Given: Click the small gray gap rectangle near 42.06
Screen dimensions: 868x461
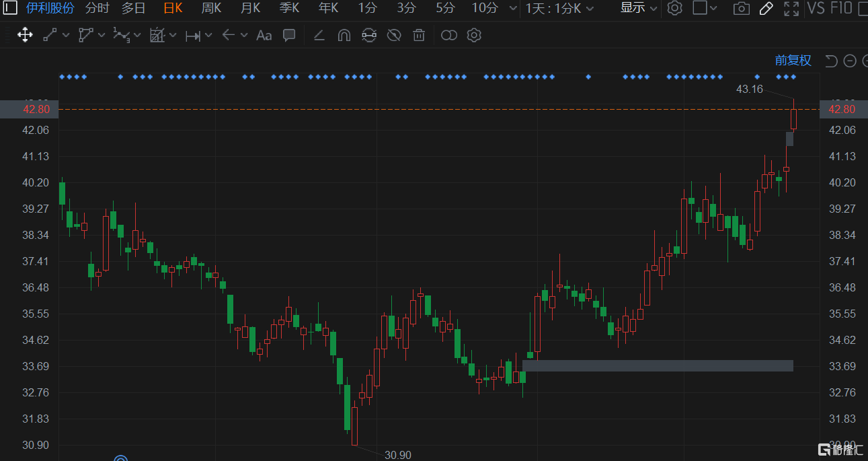Looking at the screenshot, I should tap(789, 139).
